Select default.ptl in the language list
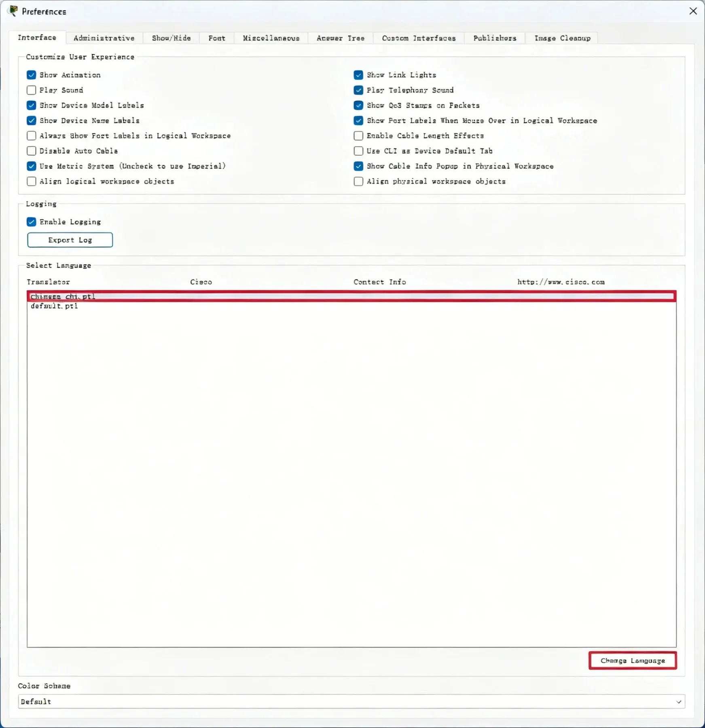 pyautogui.click(x=351, y=306)
